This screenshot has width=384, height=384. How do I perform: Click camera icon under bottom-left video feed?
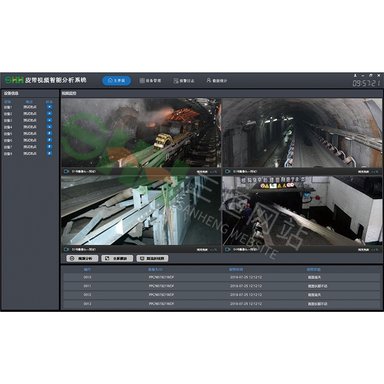[x=66, y=249]
